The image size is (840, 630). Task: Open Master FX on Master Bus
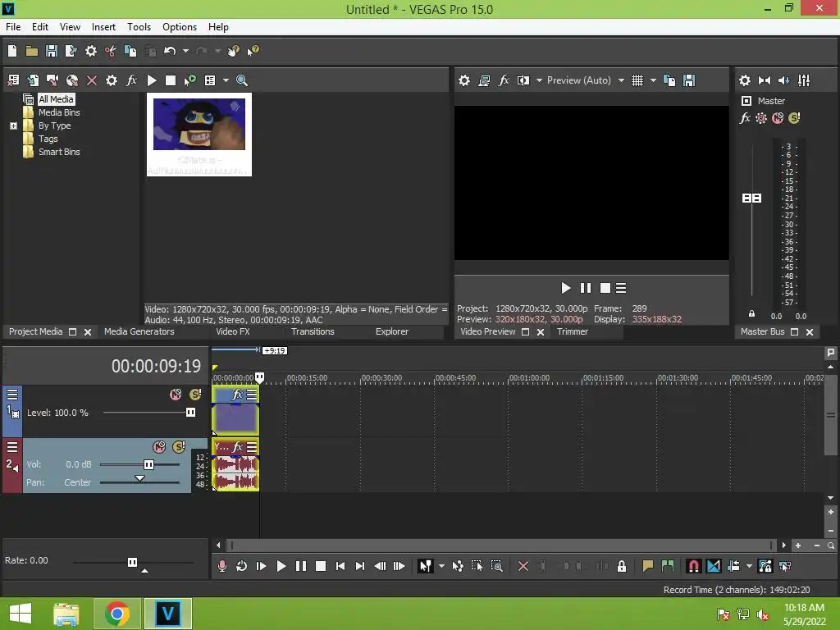click(x=745, y=118)
